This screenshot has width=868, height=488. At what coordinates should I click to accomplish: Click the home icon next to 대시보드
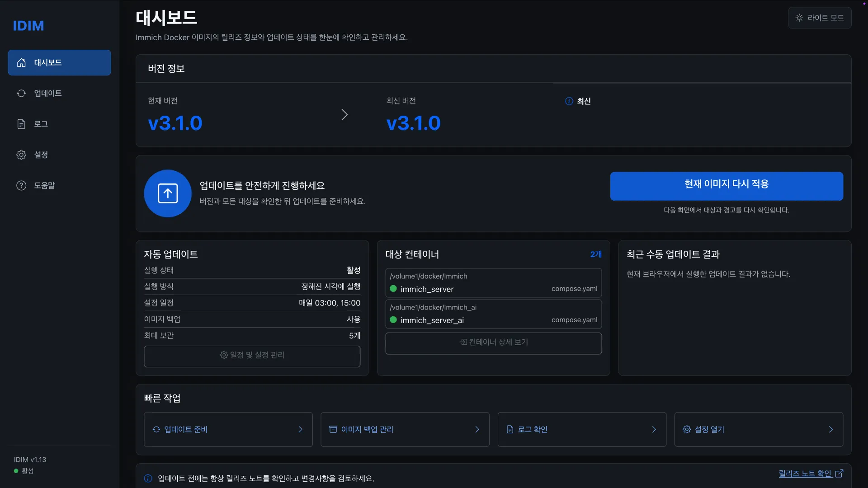pyautogui.click(x=21, y=62)
